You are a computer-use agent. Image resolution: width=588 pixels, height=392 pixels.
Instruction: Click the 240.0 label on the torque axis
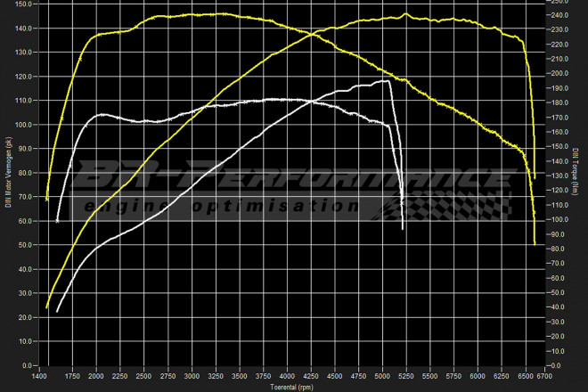tap(556, 15)
